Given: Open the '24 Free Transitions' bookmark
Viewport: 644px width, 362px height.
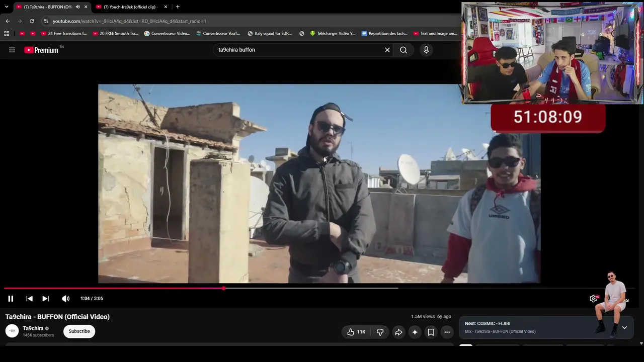Looking at the screenshot, I should point(64,34).
